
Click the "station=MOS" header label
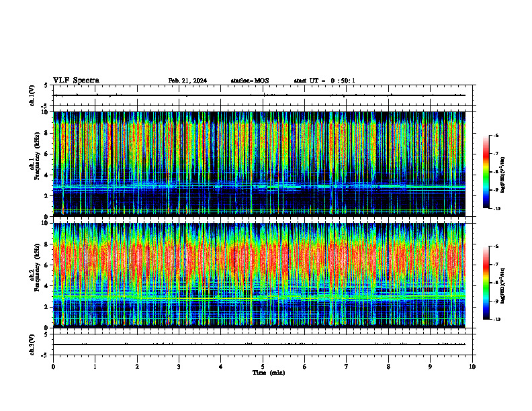tap(250, 81)
